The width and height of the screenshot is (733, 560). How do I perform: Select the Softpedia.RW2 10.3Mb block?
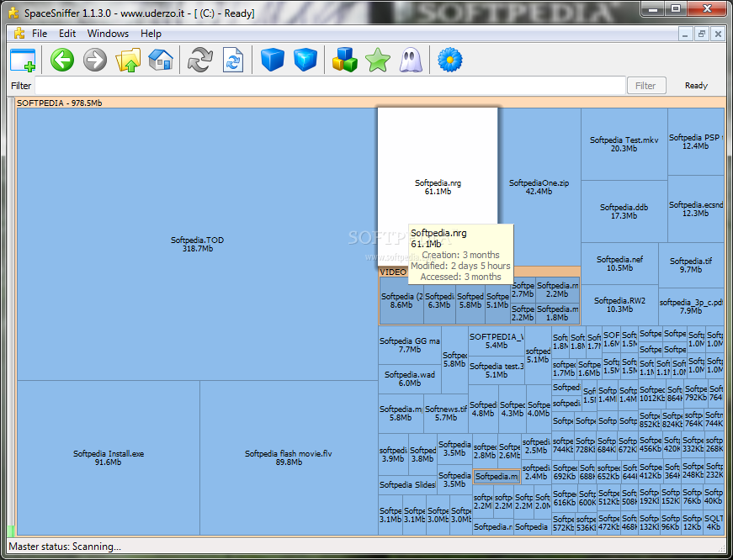click(620, 305)
